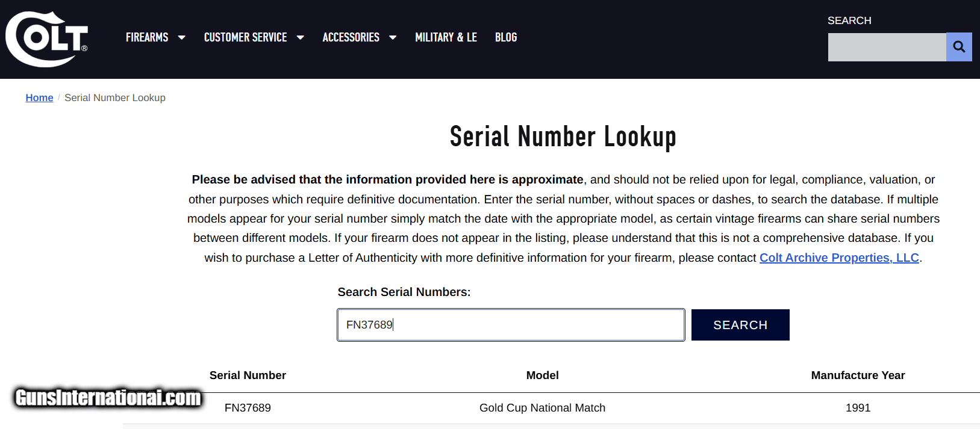Follow the Home breadcrumb link
Viewport: 980px width, 429px height.
39,97
